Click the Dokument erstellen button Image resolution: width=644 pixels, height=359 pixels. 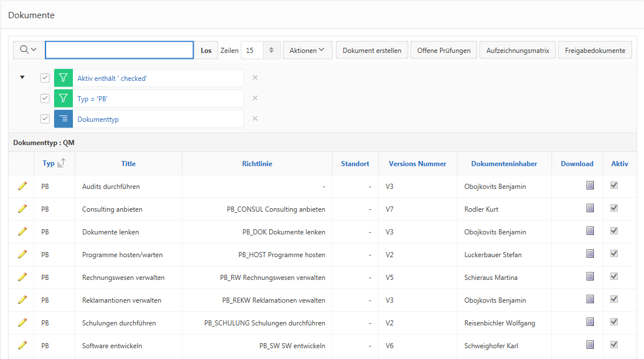[372, 50]
